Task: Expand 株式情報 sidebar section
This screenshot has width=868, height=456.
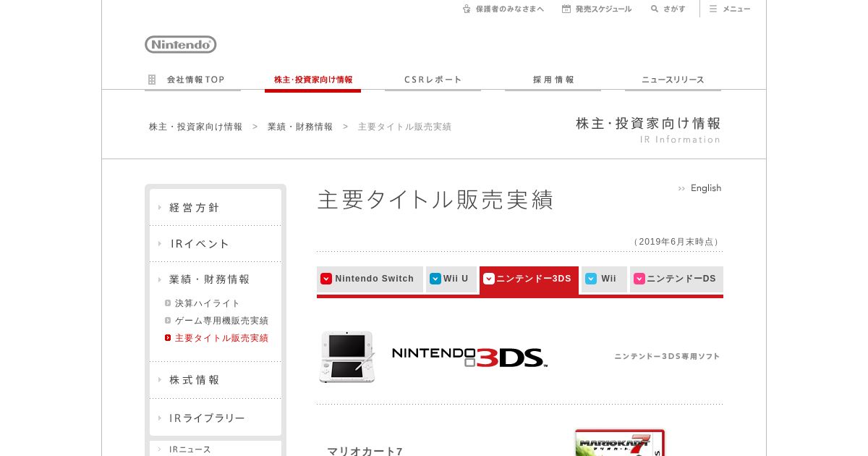Action: (216, 380)
